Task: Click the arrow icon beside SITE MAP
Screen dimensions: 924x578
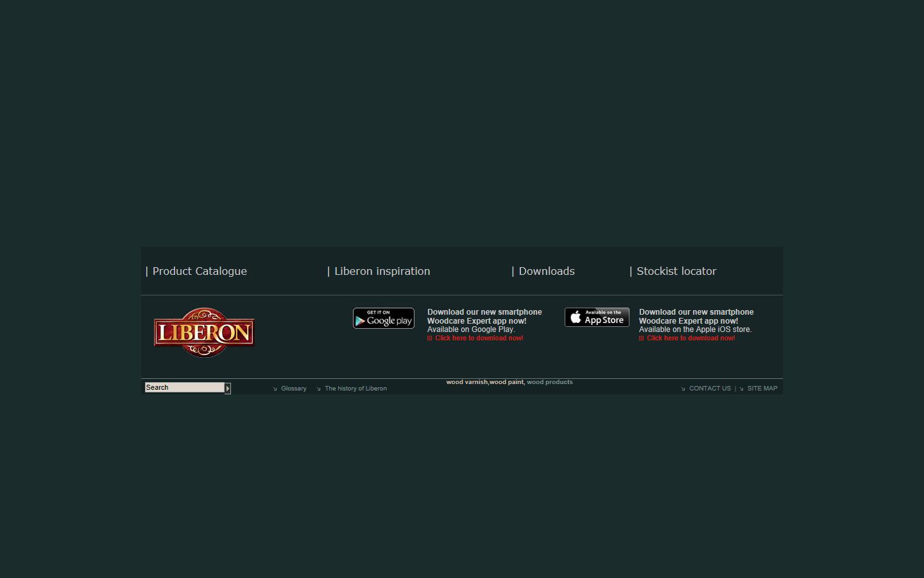Action: pyautogui.click(x=741, y=389)
